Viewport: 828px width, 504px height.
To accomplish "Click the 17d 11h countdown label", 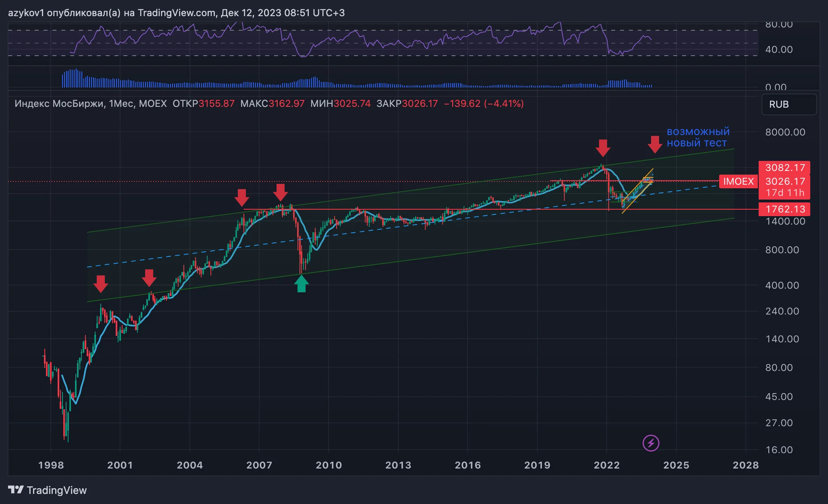I will pyautogui.click(x=784, y=193).
